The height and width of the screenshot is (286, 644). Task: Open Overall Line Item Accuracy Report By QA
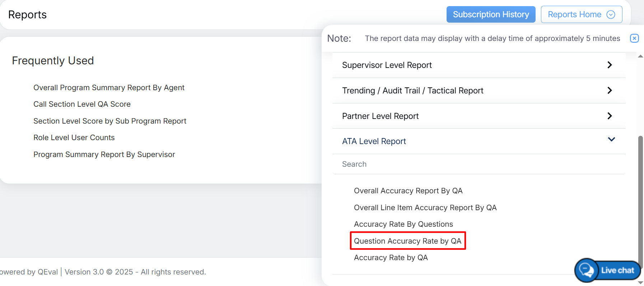coord(425,208)
